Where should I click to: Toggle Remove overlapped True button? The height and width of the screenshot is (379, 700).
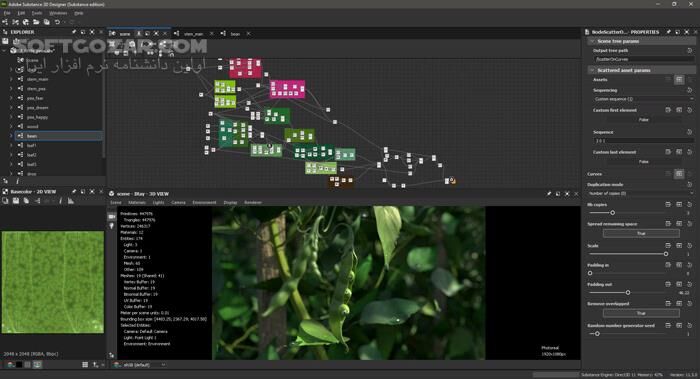[641, 313]
